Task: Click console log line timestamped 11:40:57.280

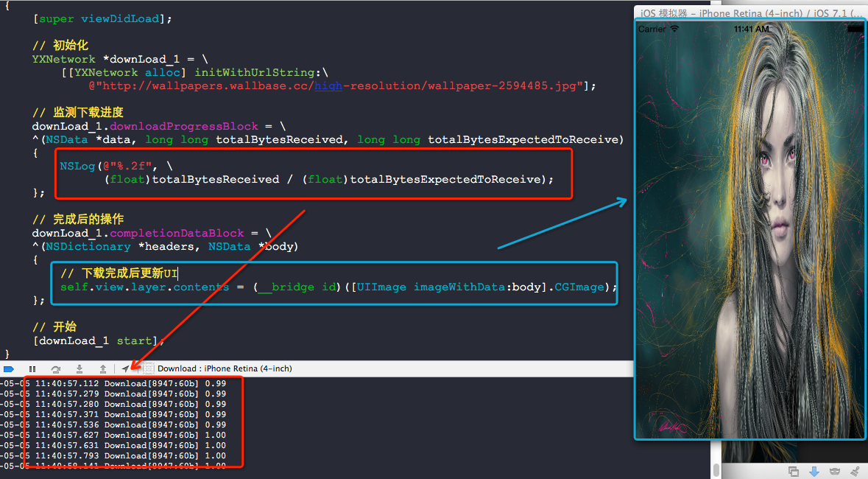Action: click(x=113, y=404)
